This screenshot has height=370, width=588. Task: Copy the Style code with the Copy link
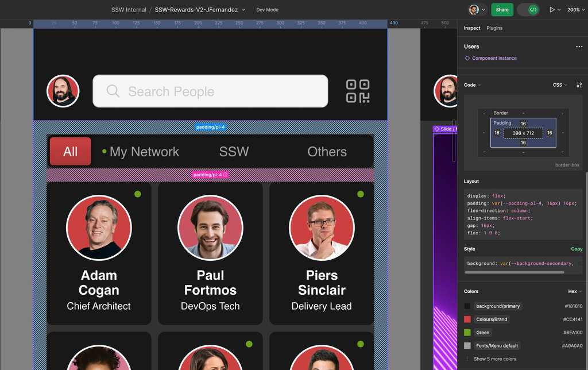tap(577, 249)
